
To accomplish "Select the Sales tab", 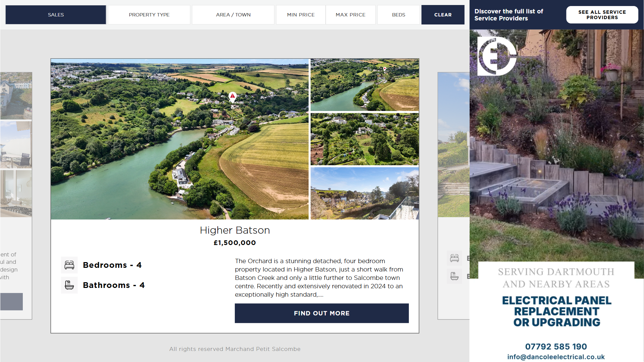I will pos(56,15).
